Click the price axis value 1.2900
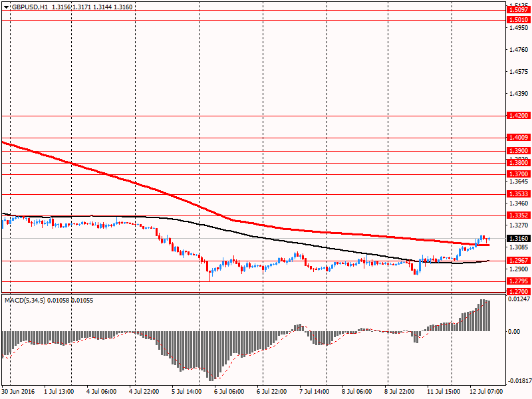This screenshot has height=399, width=532. 519,269
